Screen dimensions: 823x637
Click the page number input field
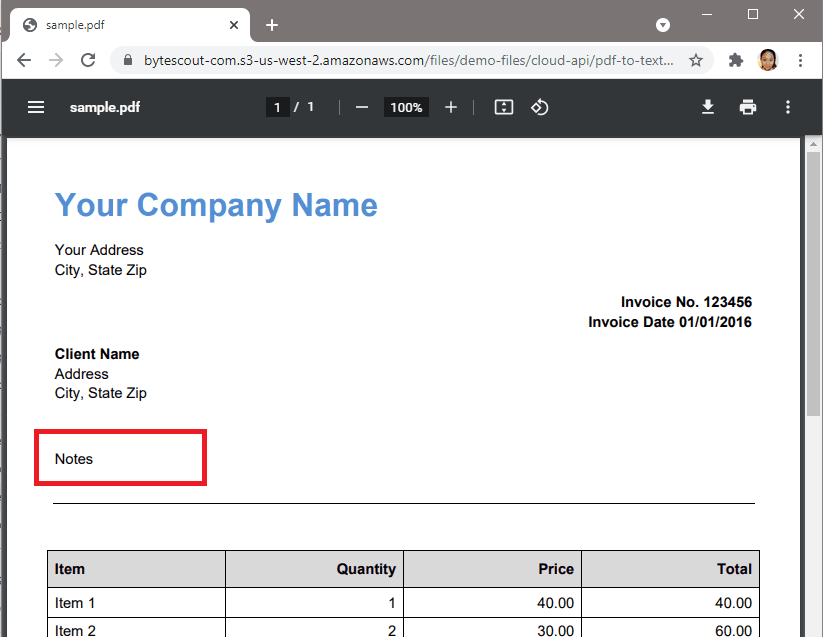277,107
